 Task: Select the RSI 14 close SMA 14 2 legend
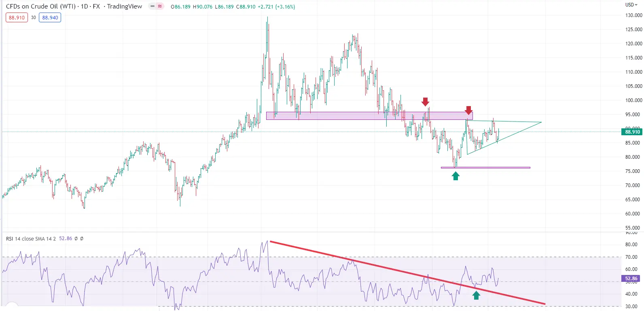coord(31,239)
